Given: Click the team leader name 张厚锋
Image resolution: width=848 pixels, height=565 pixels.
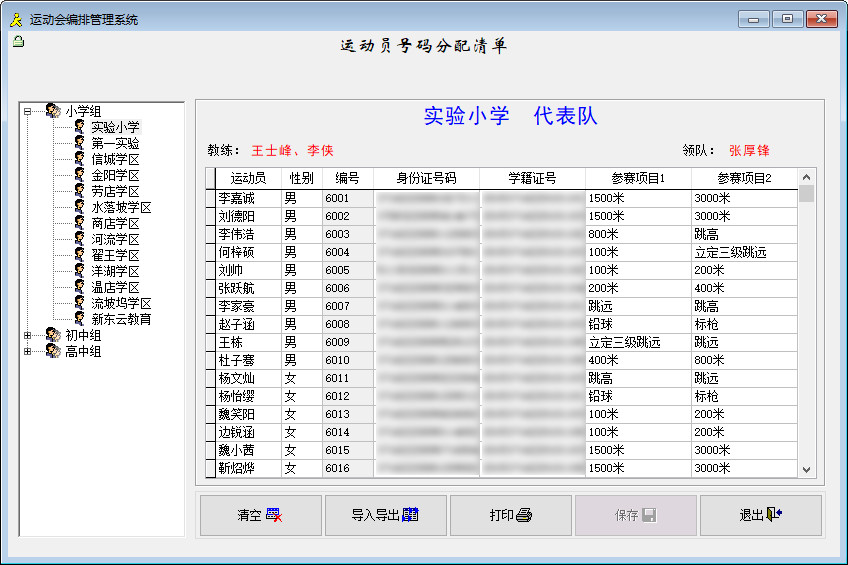Looking at the screenshot, I should click(x=749, y=151).
